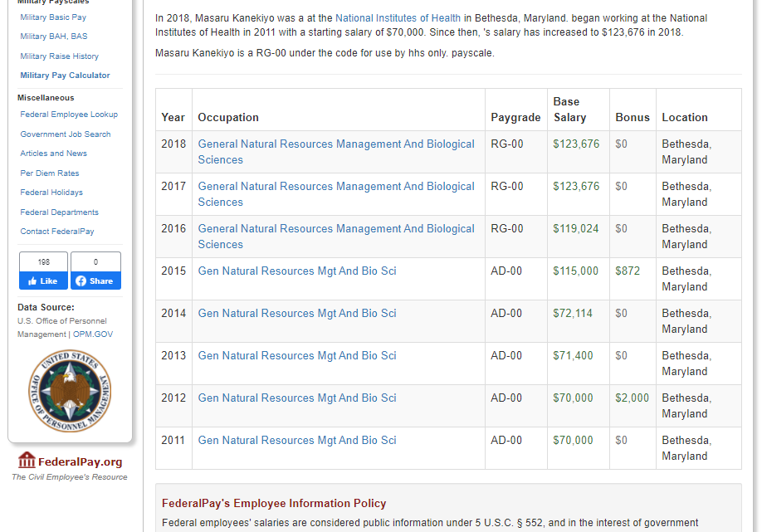Select the $872 bonus cell

point(633,278)
